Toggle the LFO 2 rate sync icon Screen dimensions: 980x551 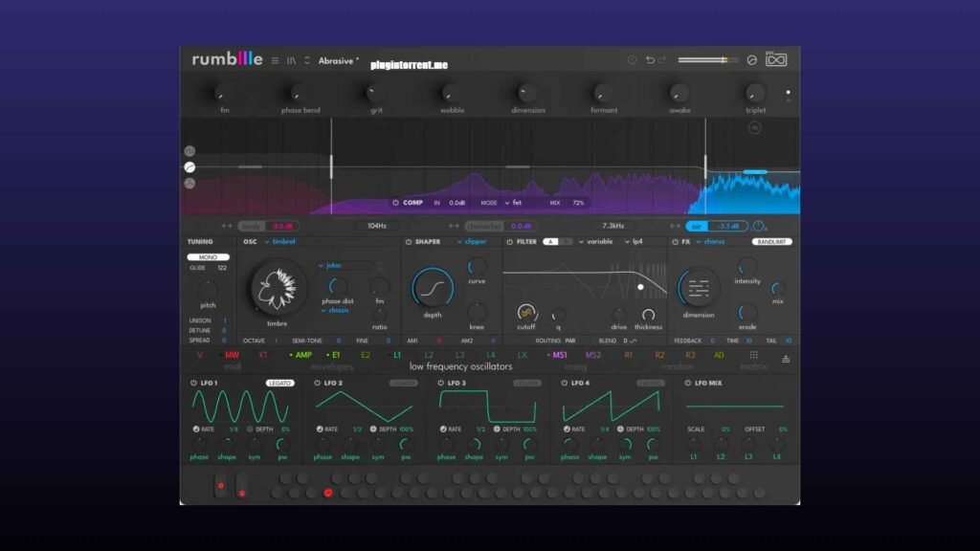coord(320,430)
